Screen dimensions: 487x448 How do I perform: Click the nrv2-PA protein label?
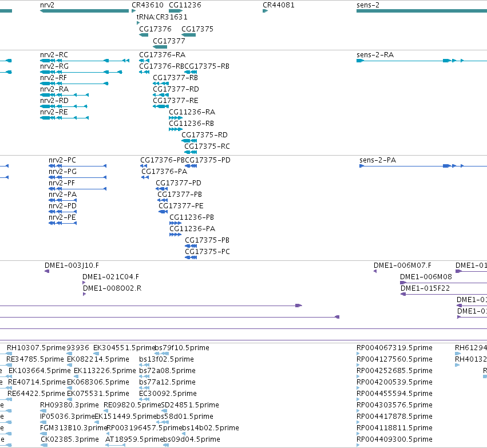[63, 195]
